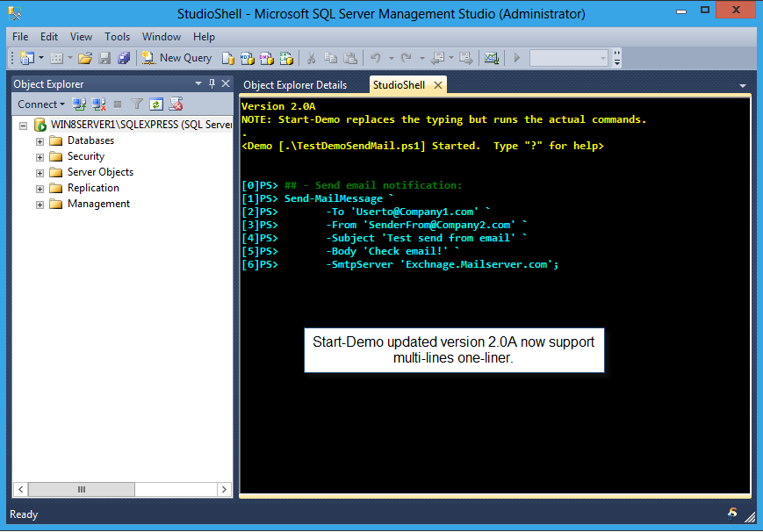This screenshot has height=532, width=763.
Task: Open the Edit menu
Action: pos(49,37)
